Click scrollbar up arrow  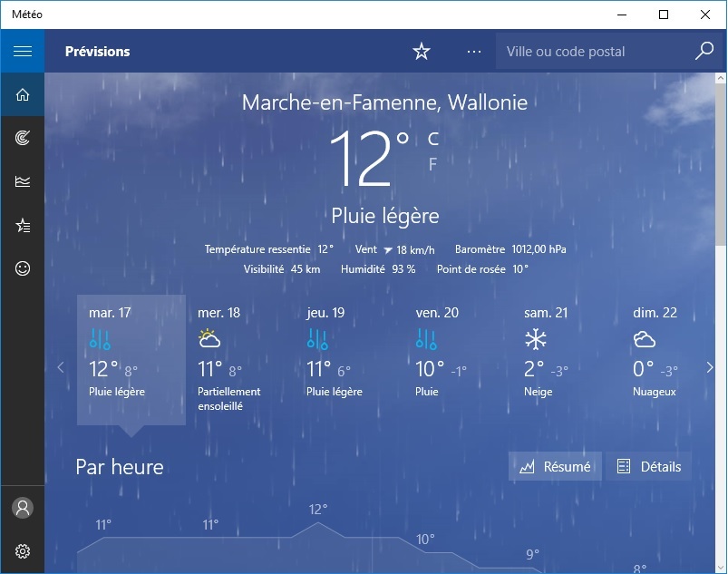pos(721,79)
